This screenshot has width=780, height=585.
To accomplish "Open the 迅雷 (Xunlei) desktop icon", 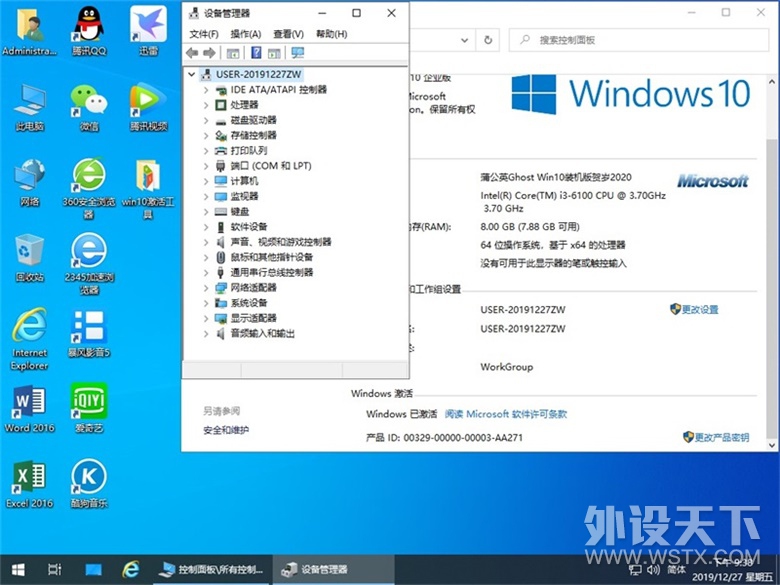I will pyautogui.click(x=148, y=30).
